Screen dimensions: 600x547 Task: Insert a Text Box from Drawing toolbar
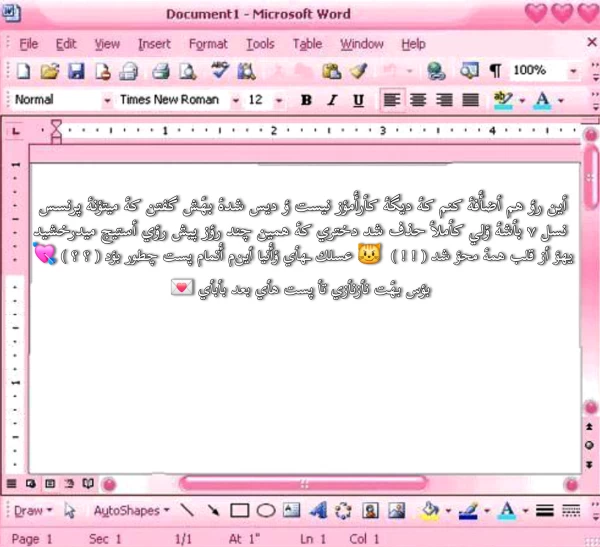click(292, 511)
